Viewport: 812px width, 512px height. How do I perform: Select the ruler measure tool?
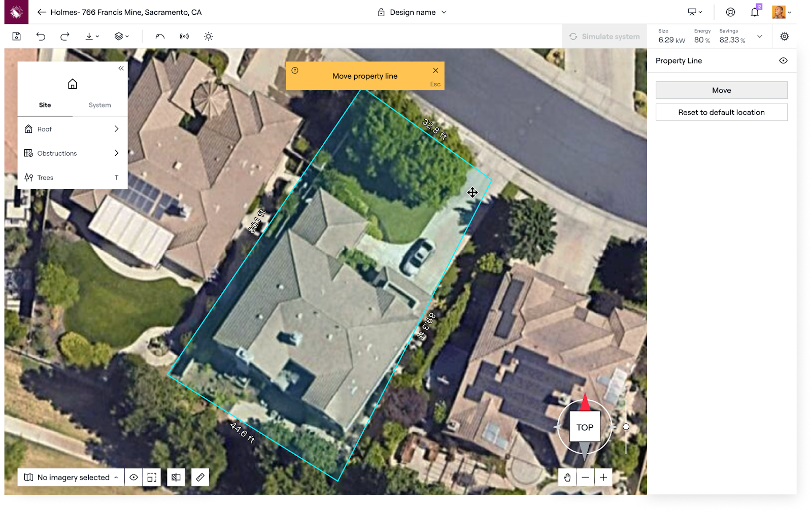[200, 477]
